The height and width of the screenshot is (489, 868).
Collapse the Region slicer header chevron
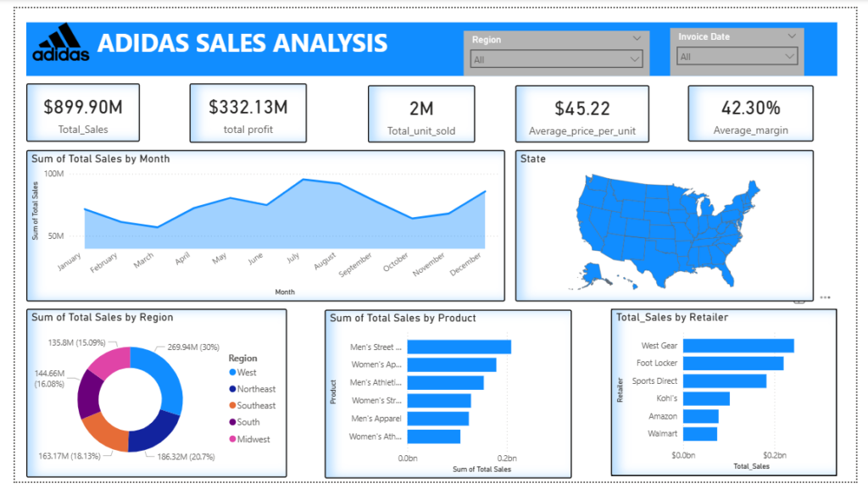point(637,39)
